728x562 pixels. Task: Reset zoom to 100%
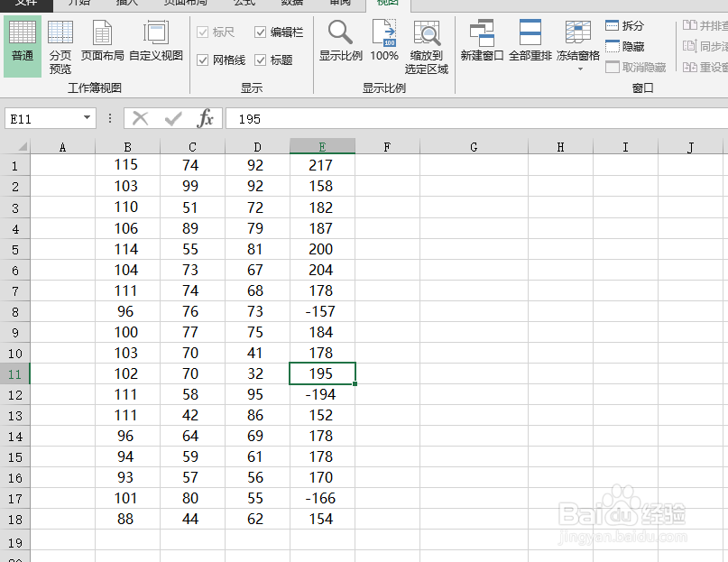pyautogui.click(x=384, y=41)
